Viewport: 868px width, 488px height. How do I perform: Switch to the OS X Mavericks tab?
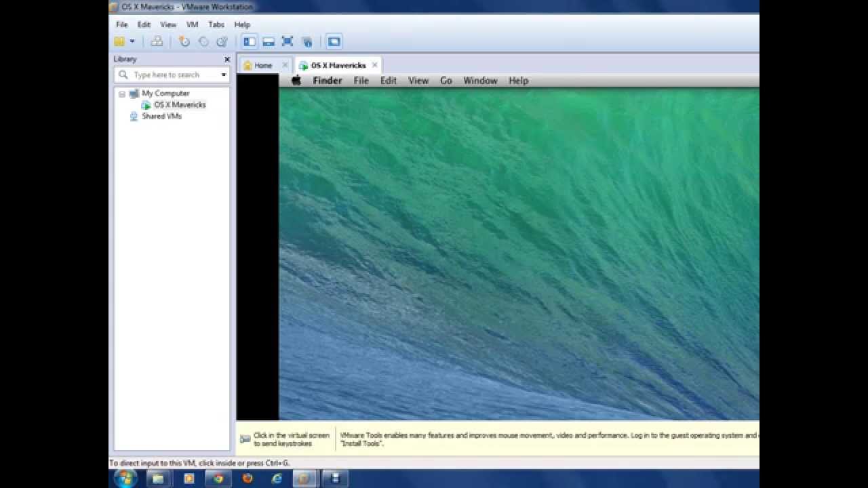tap(338, 66)
